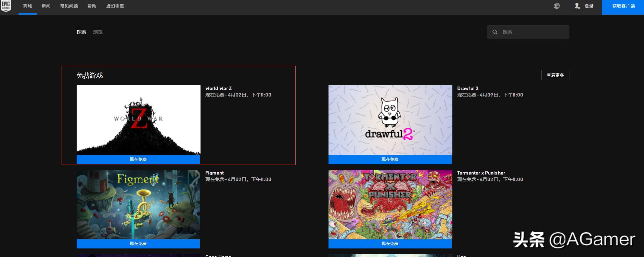The height and width of the screenshot is (257, 644).
Task: Open the globe language selector
Action: [x=557, y=6]
